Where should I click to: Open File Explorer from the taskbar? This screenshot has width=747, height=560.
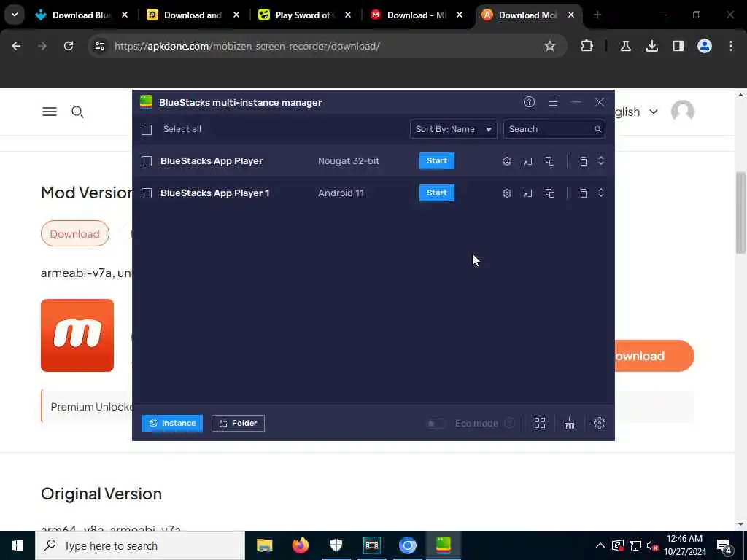[x=264, y=545]
